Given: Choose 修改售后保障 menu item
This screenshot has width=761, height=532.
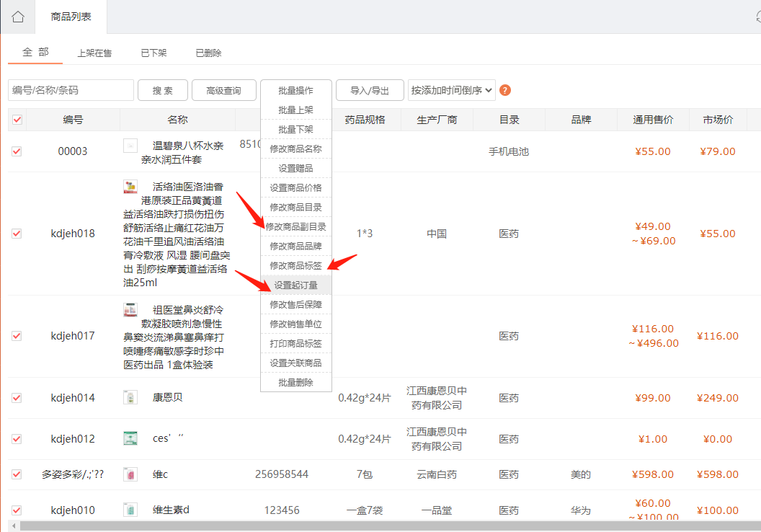Looking at the screenshot, I should 296,304.
